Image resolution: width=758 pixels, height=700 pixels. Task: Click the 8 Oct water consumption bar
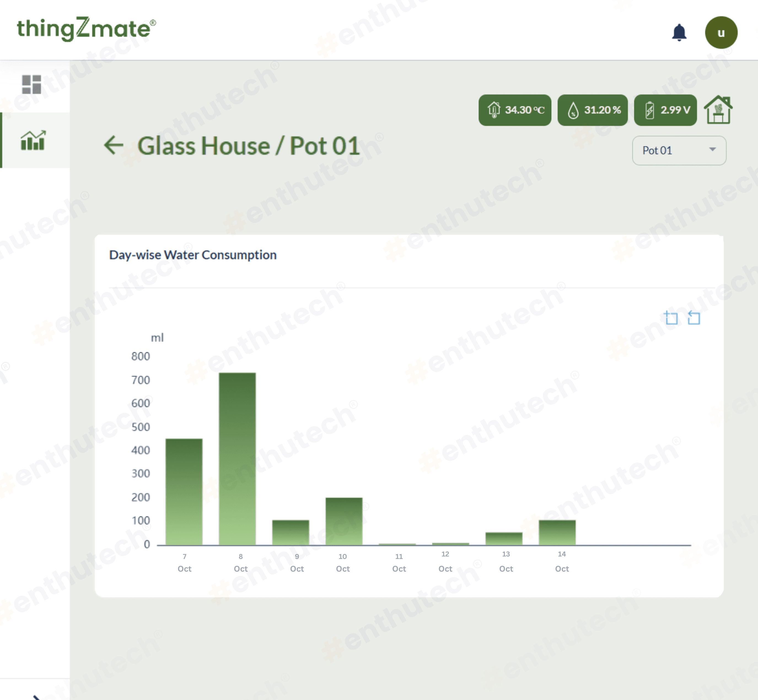point(237,458)
